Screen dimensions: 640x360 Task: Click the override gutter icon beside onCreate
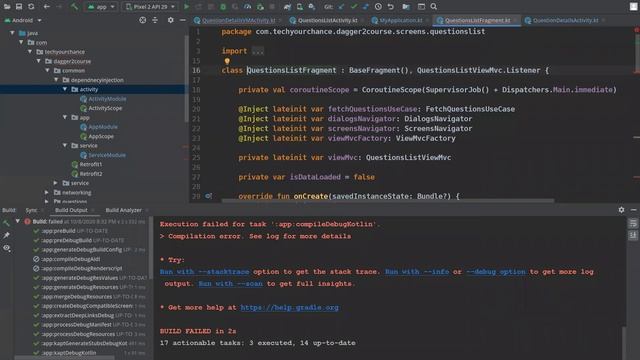click(x=208, y=196)
